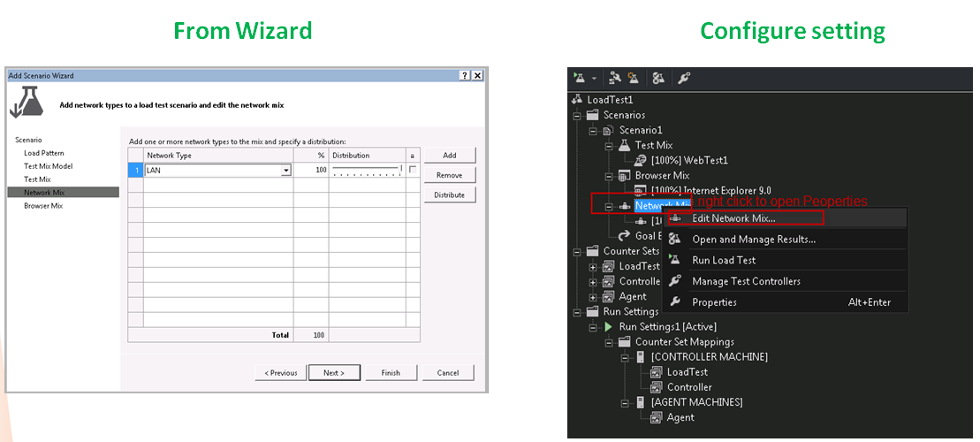Screen dimensions: 980x442
Task: Click the Agent counter set icon under AGENT MACHINES
Action: (657, 417)
